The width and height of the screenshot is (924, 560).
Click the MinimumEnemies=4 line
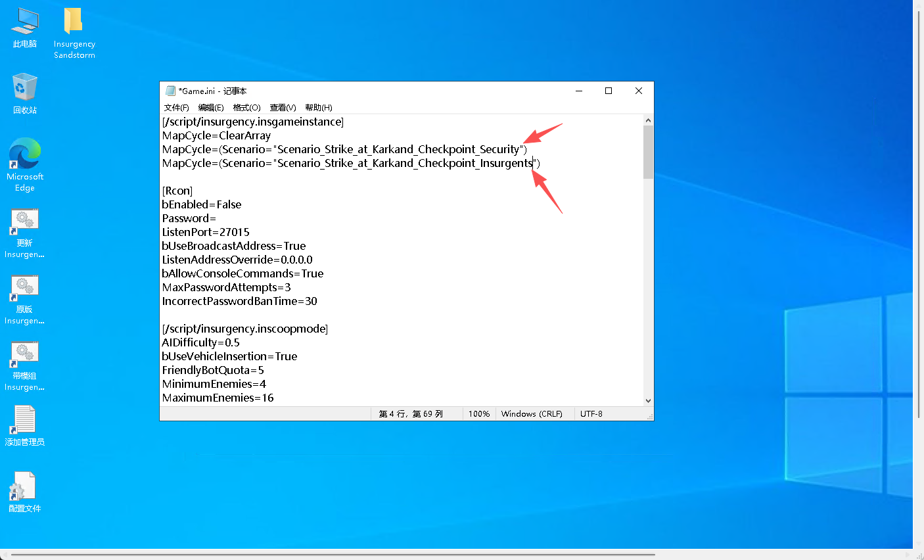[214, 384]
